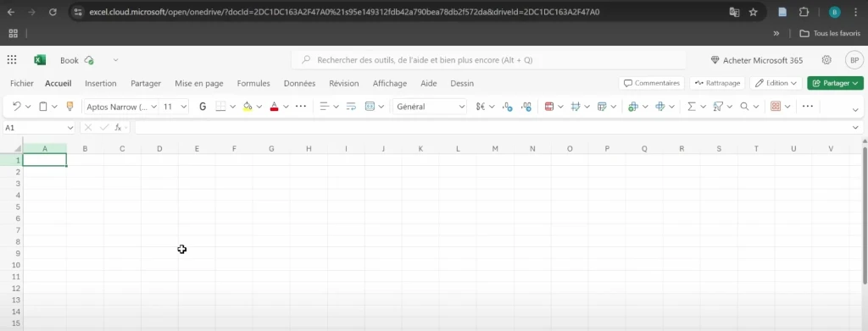Click the Undo arrow icon
Viewport: 868px width, 331px height.
click(x=17, y=107)
